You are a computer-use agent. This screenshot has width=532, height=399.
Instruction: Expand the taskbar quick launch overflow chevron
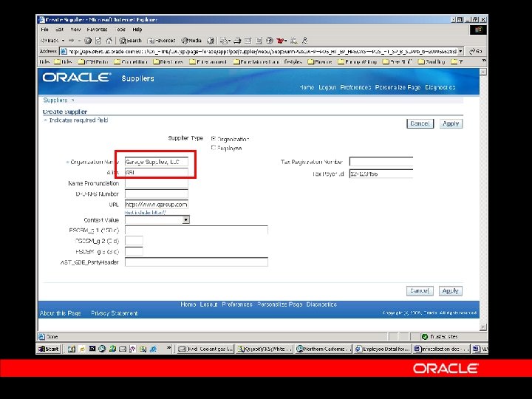pos(168,348)
